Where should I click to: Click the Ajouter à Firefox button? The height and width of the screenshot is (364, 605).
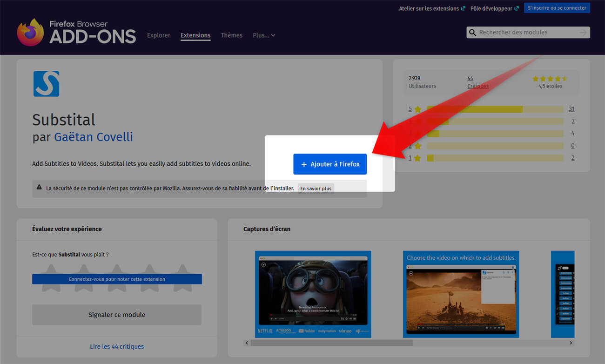click(330, 164)
